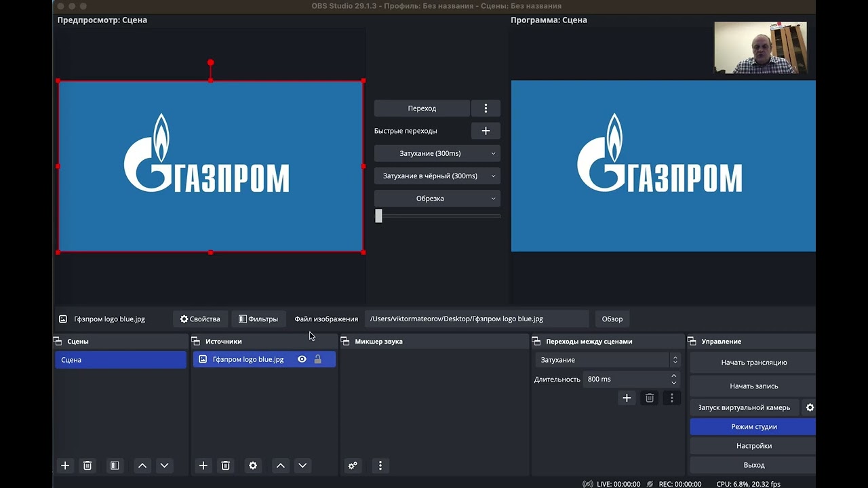This screenshot has width=868, height=488.
Task: Increase the Длительность value with the up arrow
Action: [x=673, y=375]
